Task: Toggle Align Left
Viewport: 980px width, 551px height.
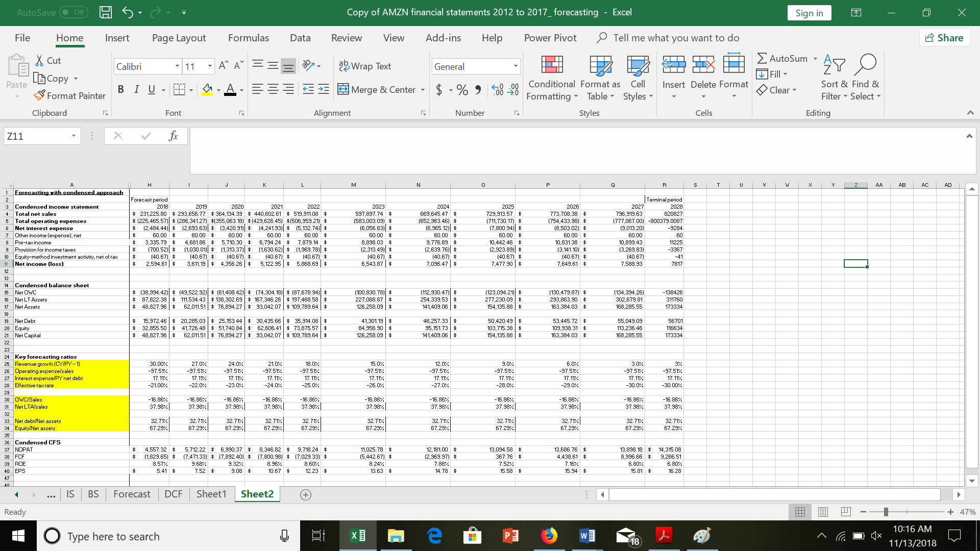Action: pyautogui.click(x=258, y=89)
